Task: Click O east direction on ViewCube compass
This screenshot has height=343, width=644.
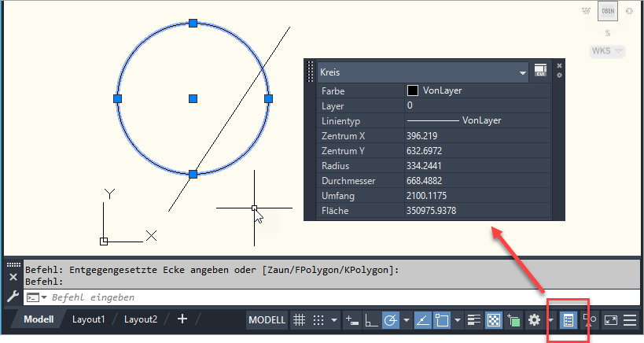Action: coord(629,11)
